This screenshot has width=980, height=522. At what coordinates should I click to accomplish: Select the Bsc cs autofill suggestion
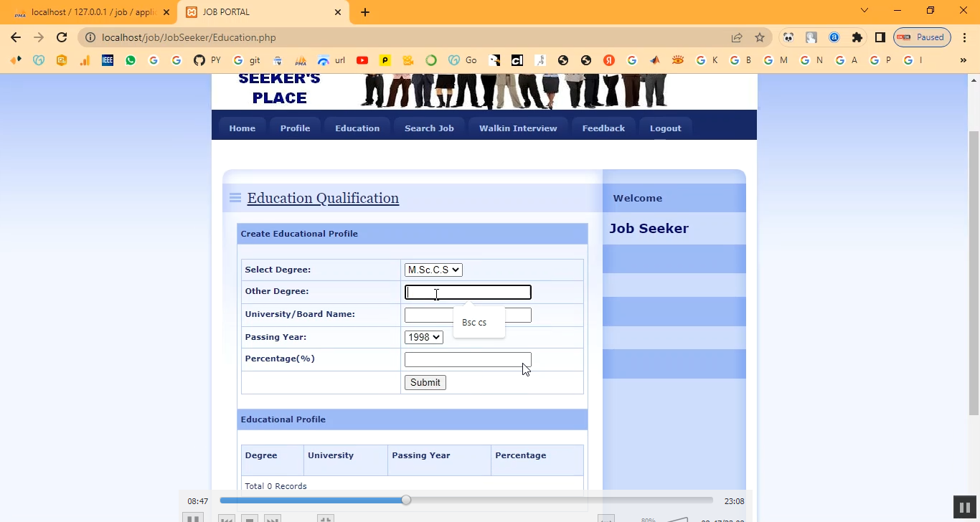point(475,323)
